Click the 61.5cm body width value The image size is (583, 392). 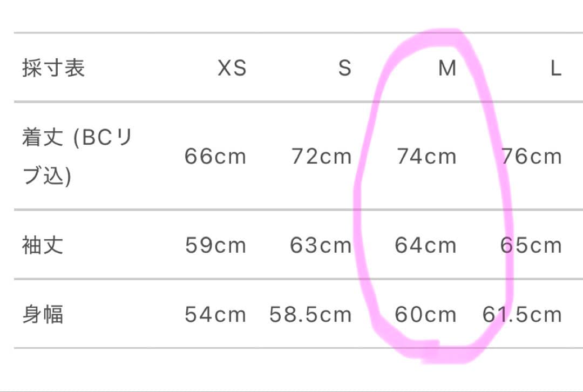click(x=522, y=314)
